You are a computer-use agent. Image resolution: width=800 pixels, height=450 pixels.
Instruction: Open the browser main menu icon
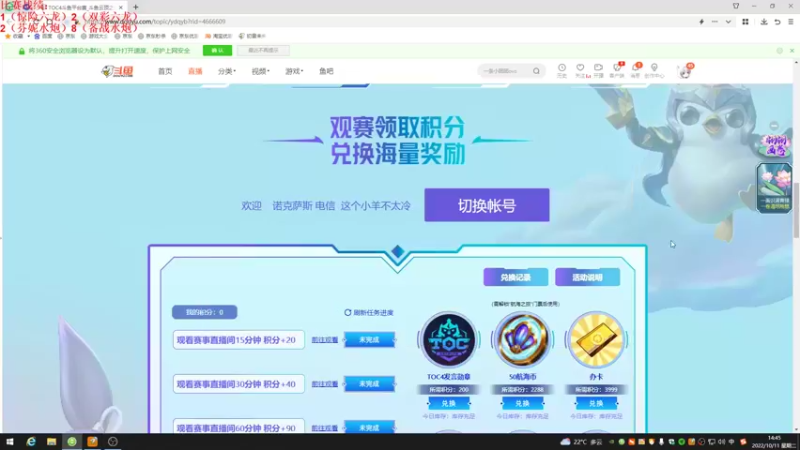coord(791,22)
